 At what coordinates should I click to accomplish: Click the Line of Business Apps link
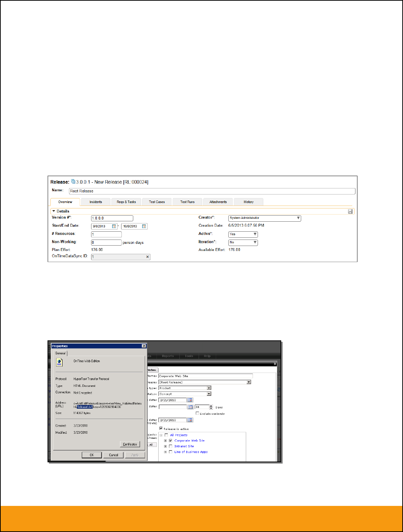point(191,452)
